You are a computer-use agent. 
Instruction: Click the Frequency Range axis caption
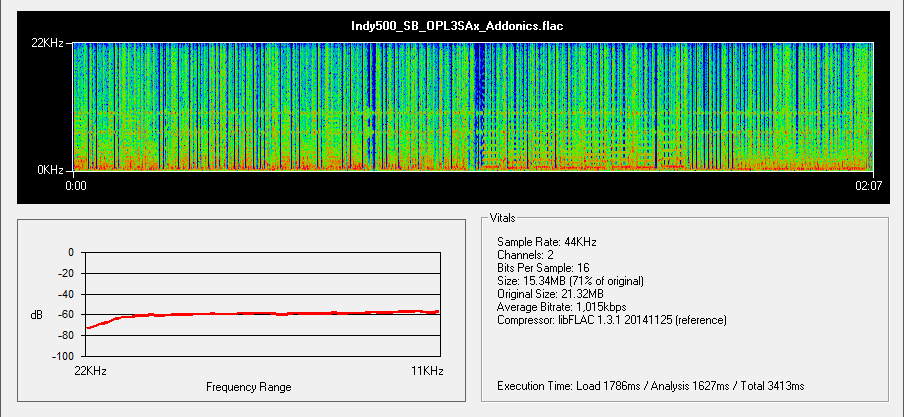pyautogui.click(x=249, y=387)
